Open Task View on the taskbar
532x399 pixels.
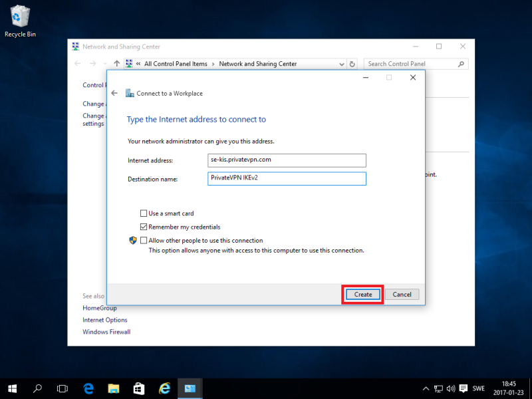[x=63, y=388]
